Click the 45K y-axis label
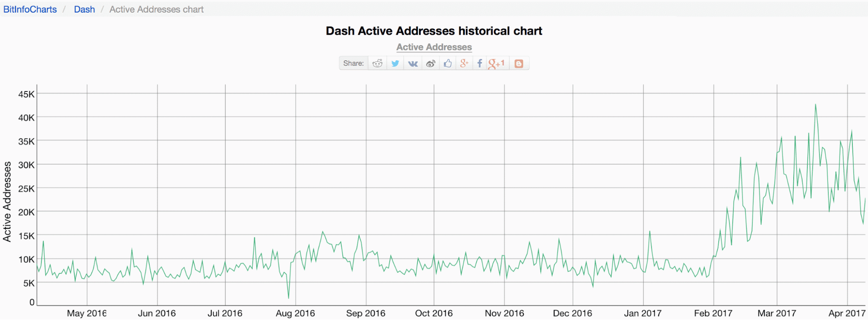 pyautogui.click(x=26, y=94)
